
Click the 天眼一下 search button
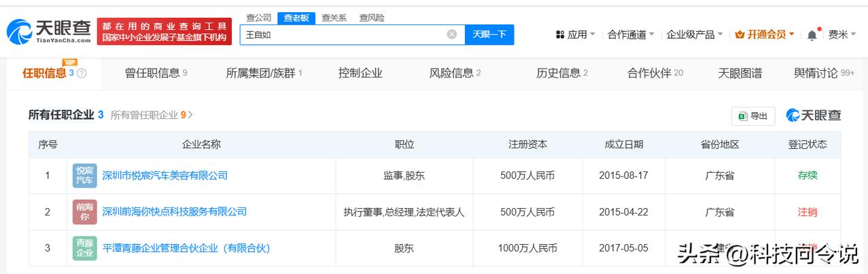pos(489,34)
